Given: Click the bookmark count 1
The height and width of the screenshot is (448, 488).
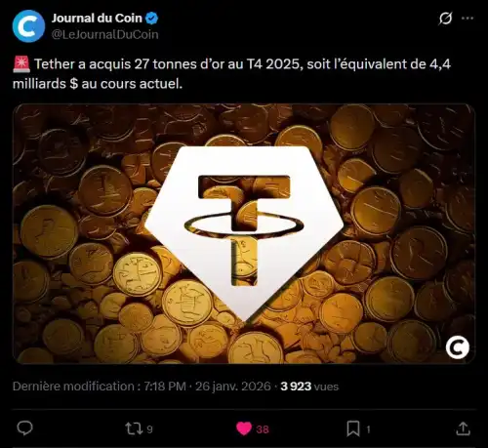Looking at the screenshot, I should point(368,429).
